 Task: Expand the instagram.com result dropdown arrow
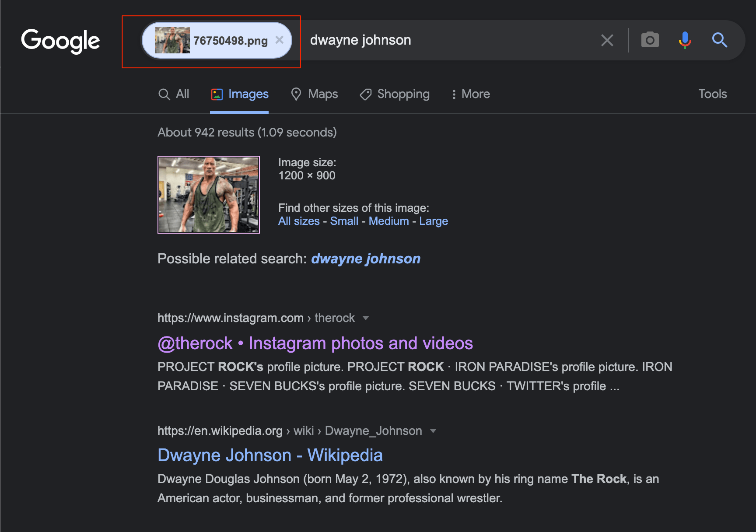point(366,318)
